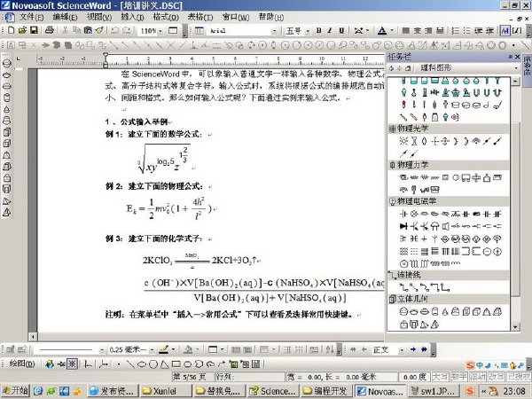This screenshot has width=532, height=399.
Task: Open the 编辑(E) menu
Action: click(65, 17)
